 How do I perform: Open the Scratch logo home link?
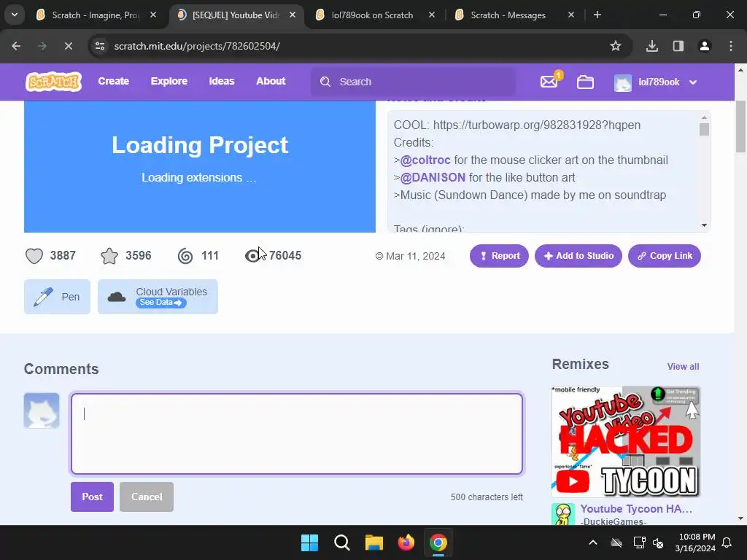coord(53,82)
